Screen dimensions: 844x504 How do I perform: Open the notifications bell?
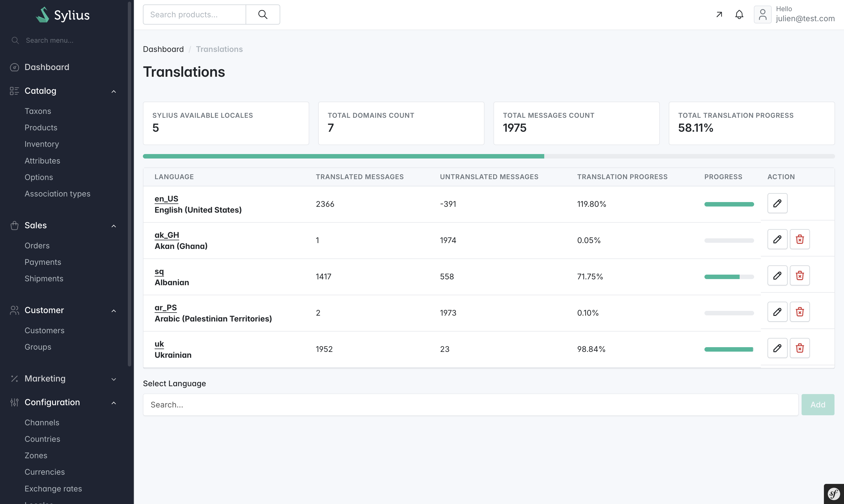tap(739, 15)
